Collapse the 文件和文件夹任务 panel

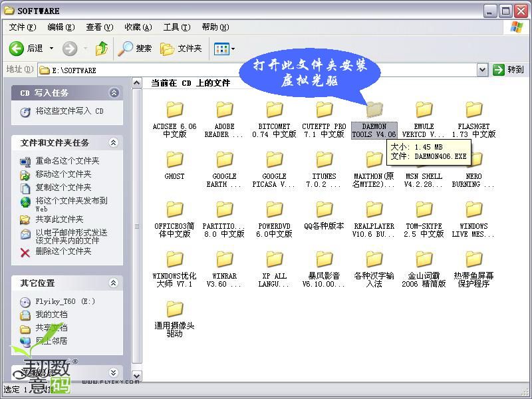pyautogui.click(x=113, y=142)
